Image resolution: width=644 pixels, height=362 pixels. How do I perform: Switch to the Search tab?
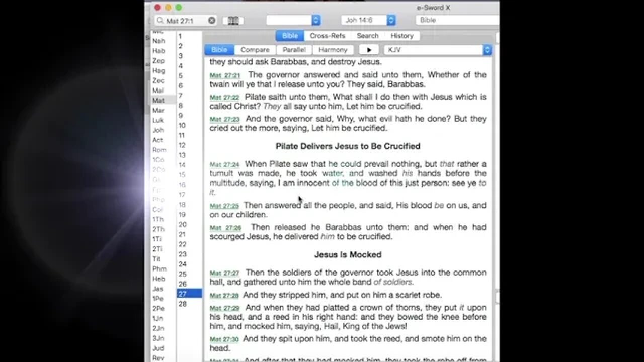tap(368, 36)
